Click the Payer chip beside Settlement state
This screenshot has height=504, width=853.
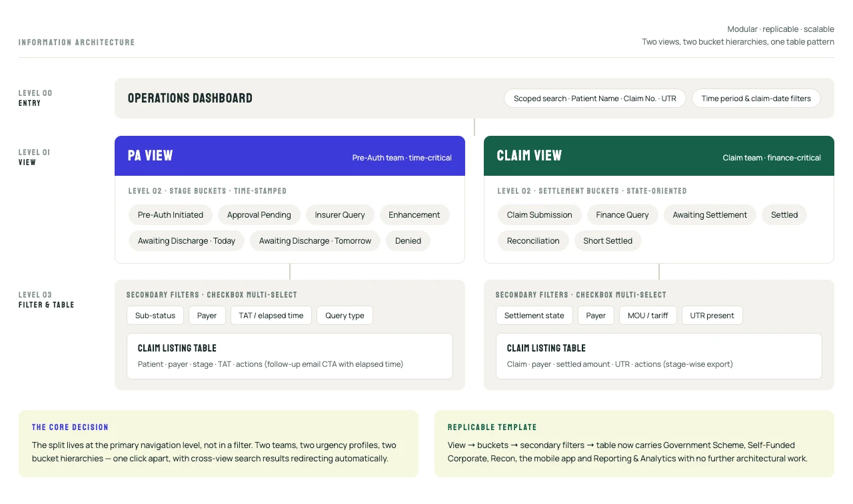click(596, 316)
